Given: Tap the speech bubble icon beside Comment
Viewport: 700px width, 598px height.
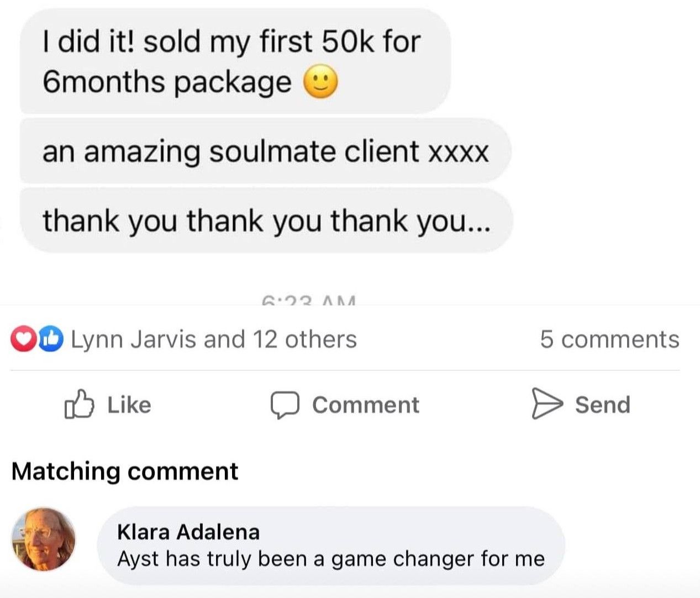Looking at the screenshot, I should 285,405.
